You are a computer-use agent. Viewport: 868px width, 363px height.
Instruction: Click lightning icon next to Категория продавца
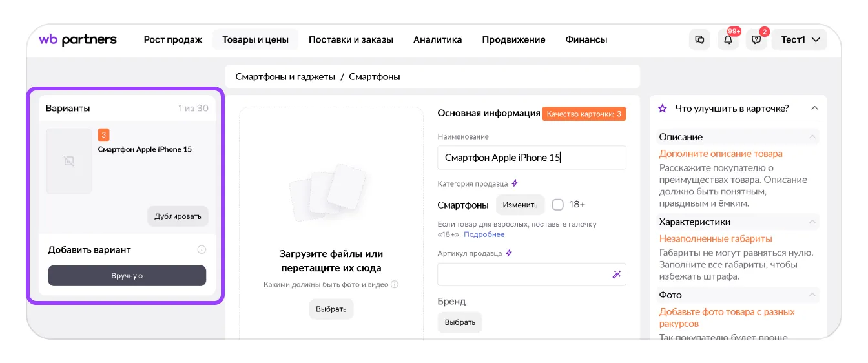point(515,183)
